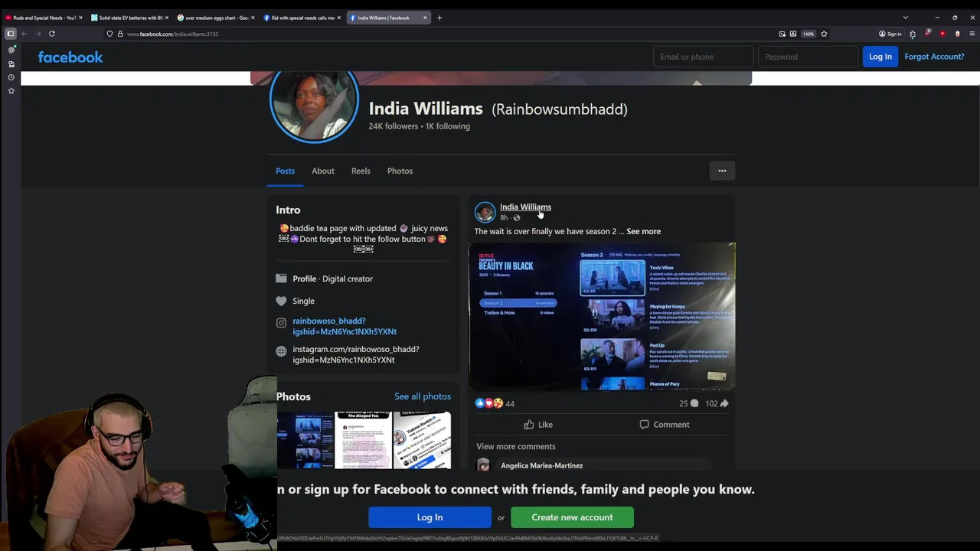
Task: Expand the list all tabs chevron
Action: point(905,18)
